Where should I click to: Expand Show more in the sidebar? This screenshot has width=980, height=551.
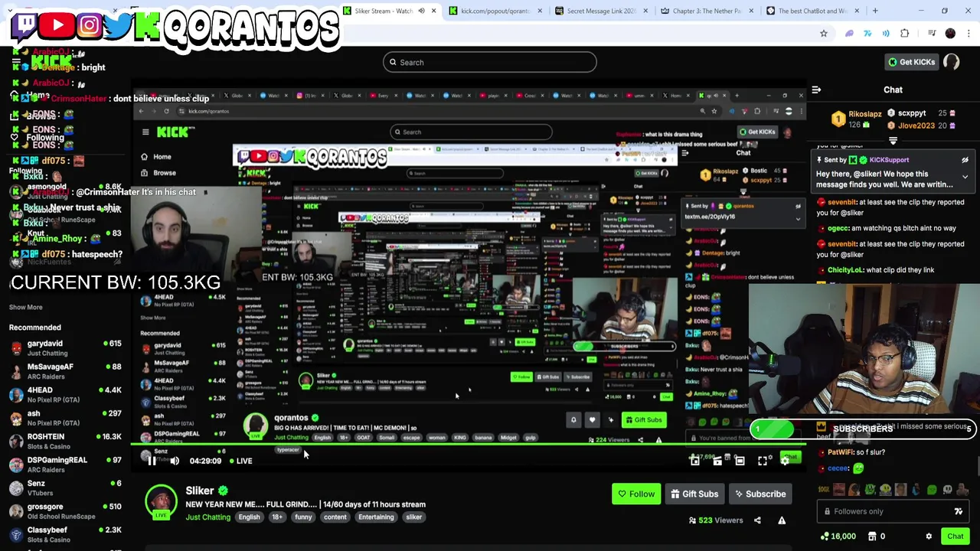pyautogui.click(x=25, y=307)
